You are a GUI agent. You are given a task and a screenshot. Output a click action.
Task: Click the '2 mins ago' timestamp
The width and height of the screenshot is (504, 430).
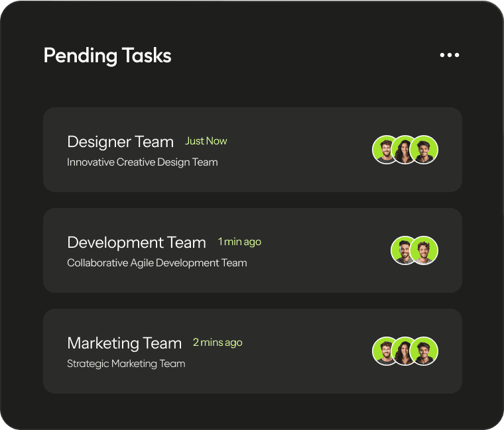point(218,343)
